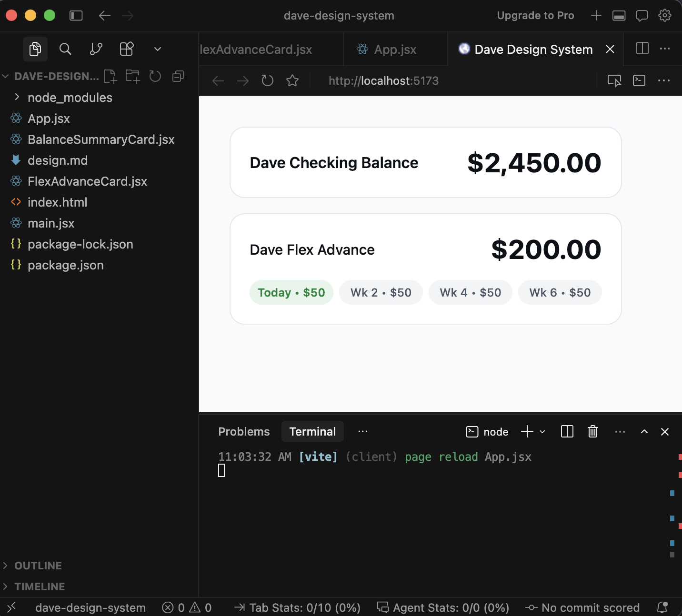Image resolution: width=682 pixels, height=616 pixels.
Task: Click the Upgrade to Pro link
Action: (x=535, y=16)
